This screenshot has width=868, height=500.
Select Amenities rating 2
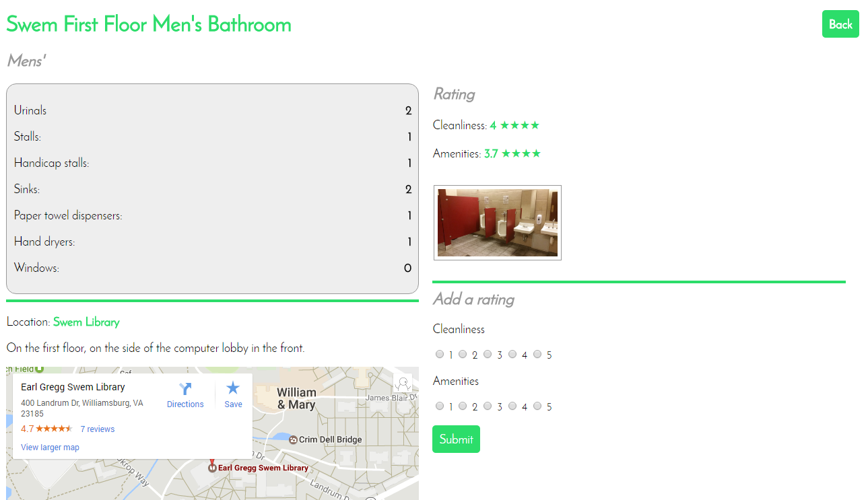coord(463,406)
